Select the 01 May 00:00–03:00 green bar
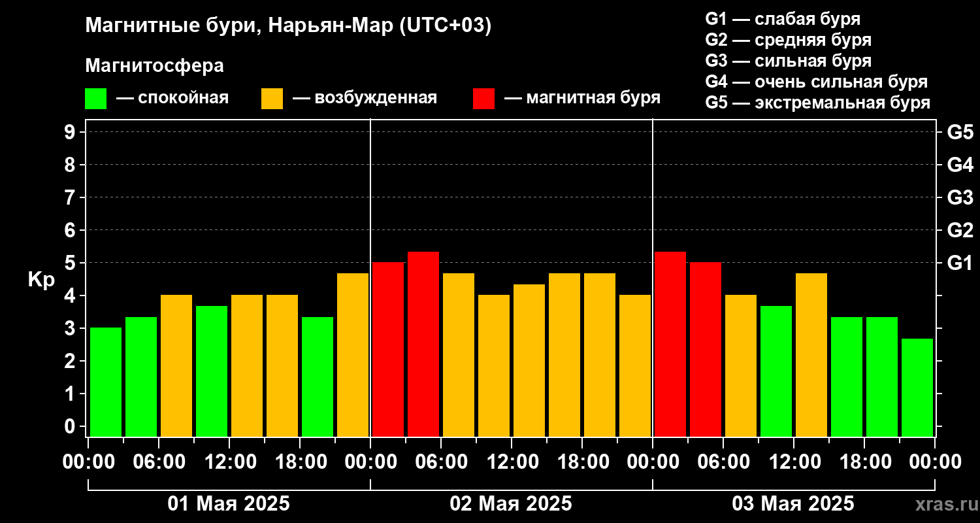 106,382
